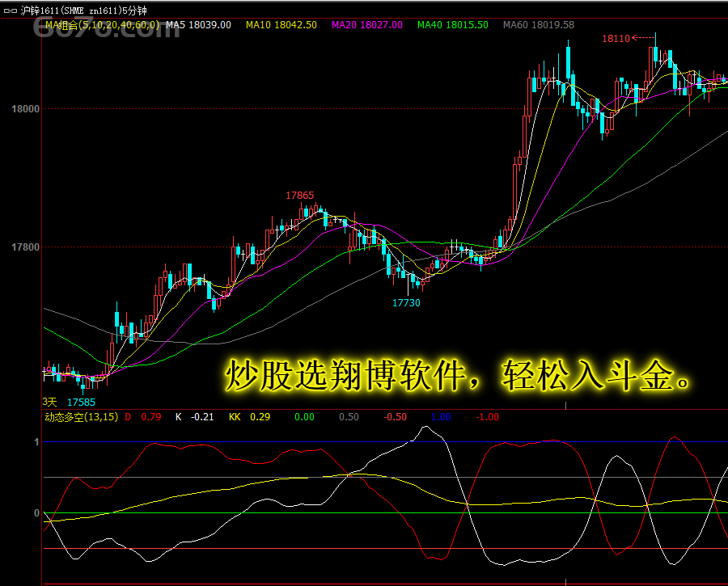Viewport: 728px width, 586px height.
Task: Click the link icon before the 沪锌1611 title
Action: click(x=11, y=9)
